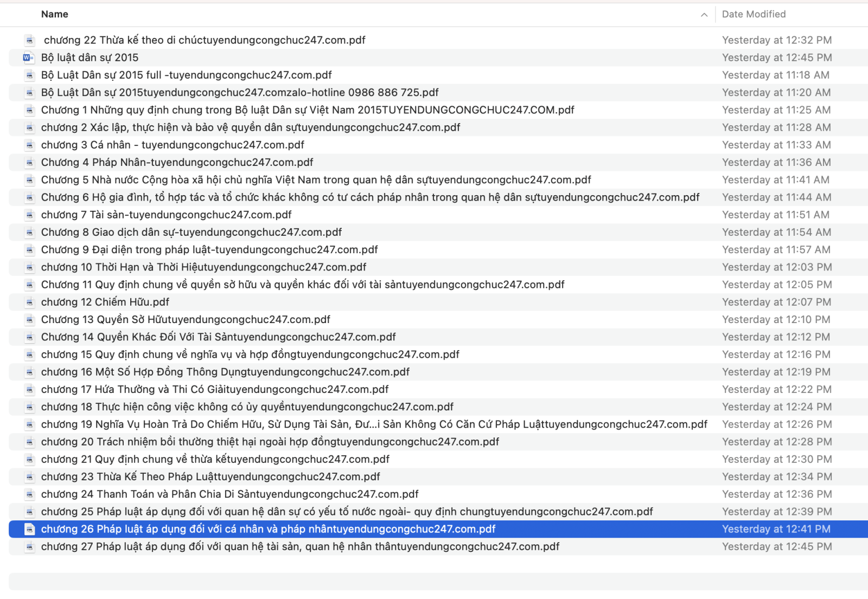Screen dimensions: 868x599
Task: Sort files by the Date Modified header
Action: [x=754, y=14]
